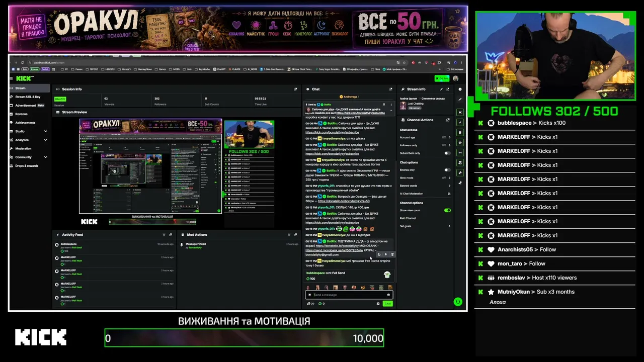Open the Gaming News bookmark folder
The image size is (644, 362).
tap(143, 69)
